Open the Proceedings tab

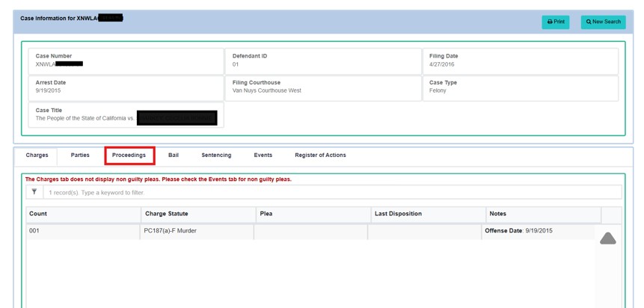click(x=129, y=155)
